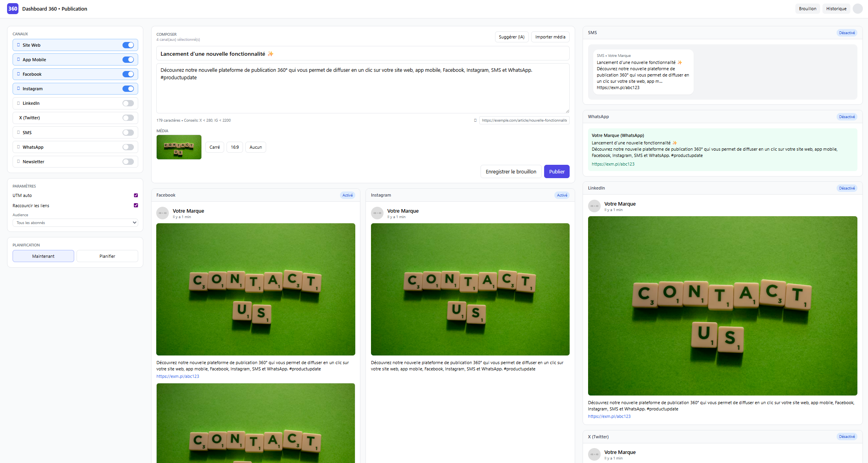Screen dimensions: 868x463
Task: Choose the 16:9 media crop option
Action: [x=234, y=147]
